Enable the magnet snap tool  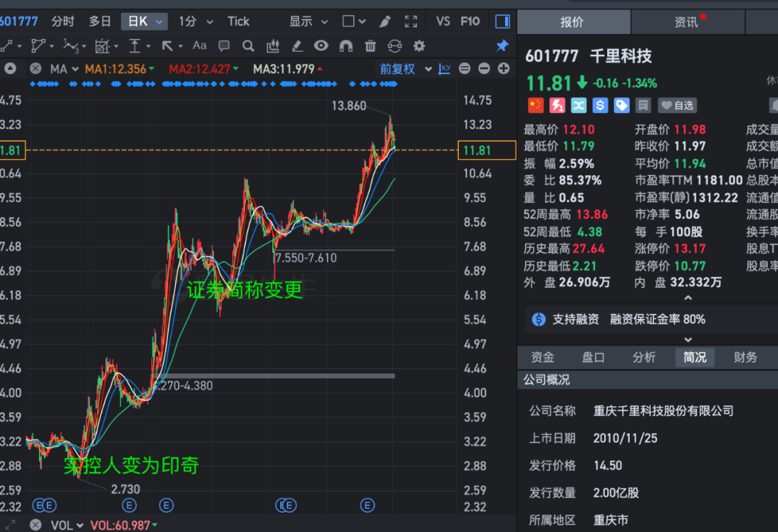pos(346,46)
